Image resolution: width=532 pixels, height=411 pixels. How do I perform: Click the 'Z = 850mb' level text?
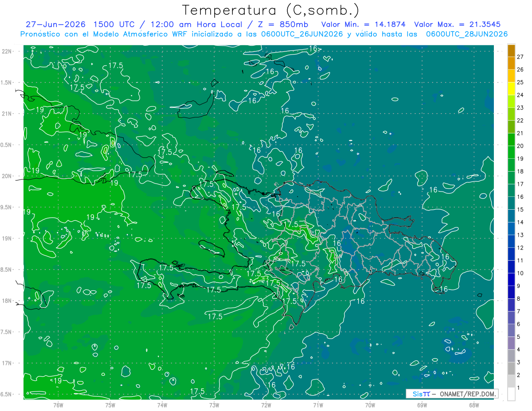coord(282,24)
